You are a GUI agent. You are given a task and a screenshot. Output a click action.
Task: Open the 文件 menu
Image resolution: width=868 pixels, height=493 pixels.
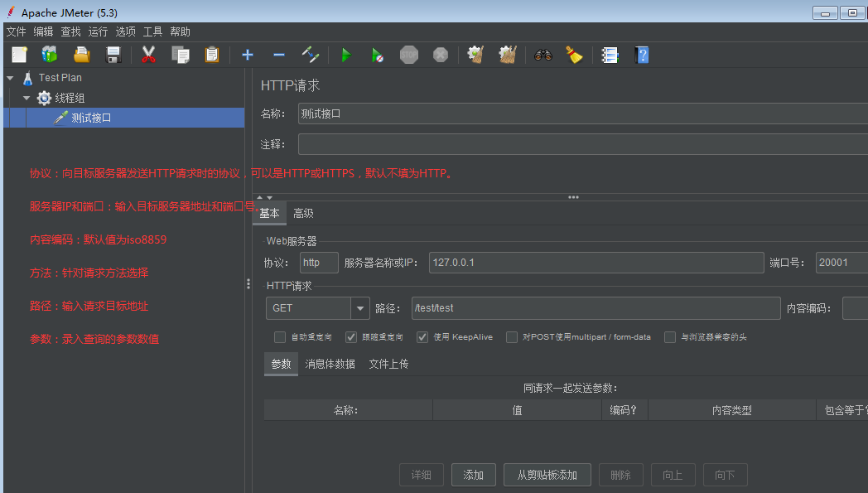click(16, 31)
